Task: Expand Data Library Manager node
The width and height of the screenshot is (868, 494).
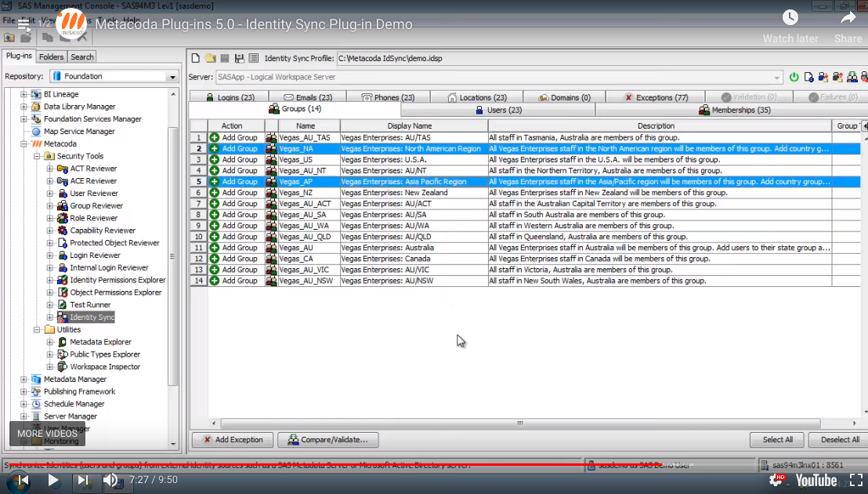Action: (x=24, y=107)
